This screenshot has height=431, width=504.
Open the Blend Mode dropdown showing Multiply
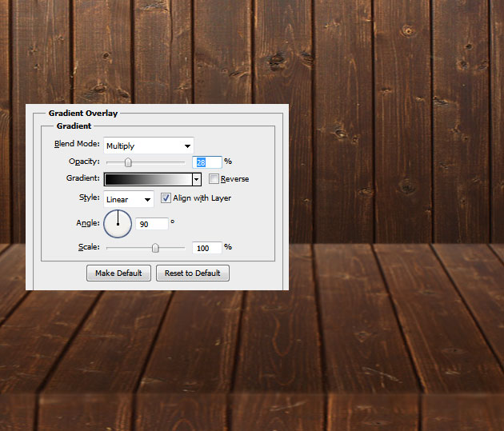[149, 146]
